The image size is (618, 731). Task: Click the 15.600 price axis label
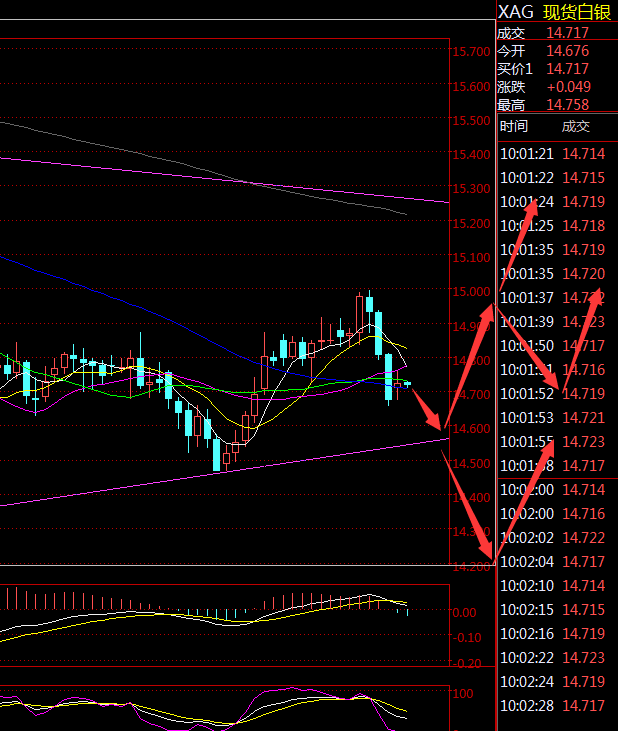click(471, 87)
